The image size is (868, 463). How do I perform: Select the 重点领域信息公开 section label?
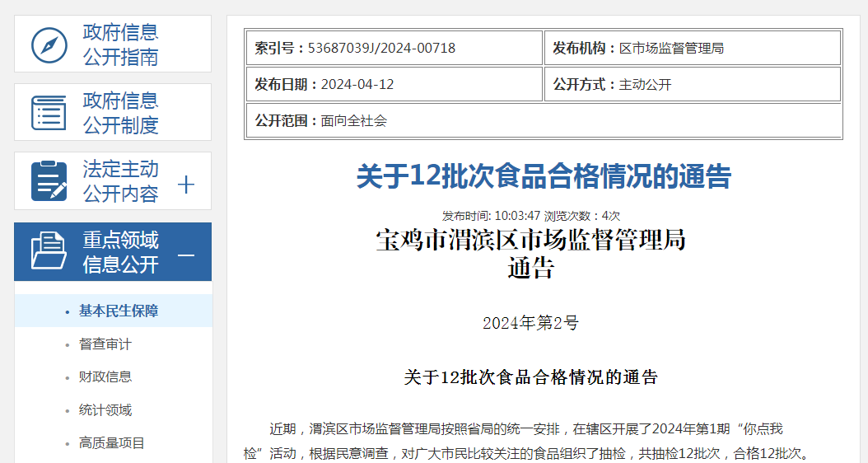tap(120, 252)
